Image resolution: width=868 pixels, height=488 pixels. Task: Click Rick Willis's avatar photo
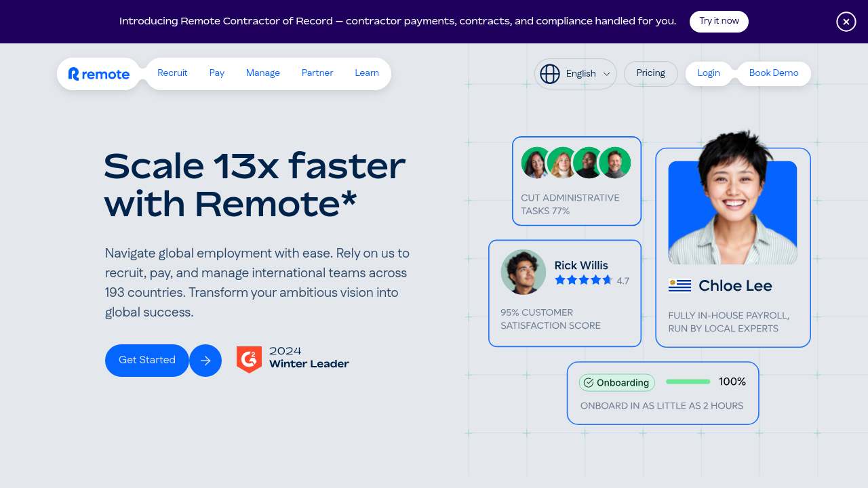coord(523,272)
